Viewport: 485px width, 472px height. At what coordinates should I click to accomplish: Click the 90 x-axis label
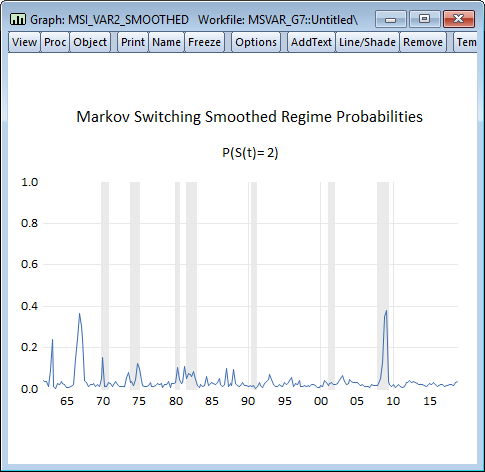pos(248,401)
